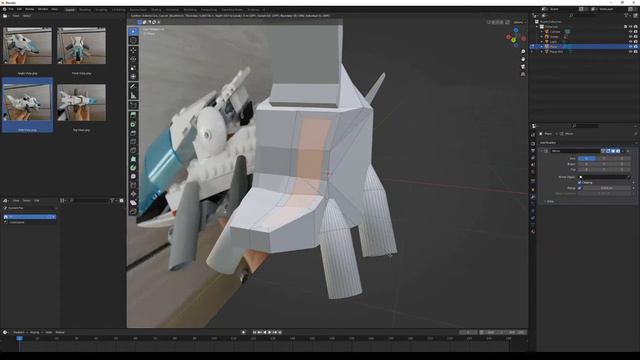Open the Modifiers wrench properties tab
640x360 pixels.
tap(533, 197)
